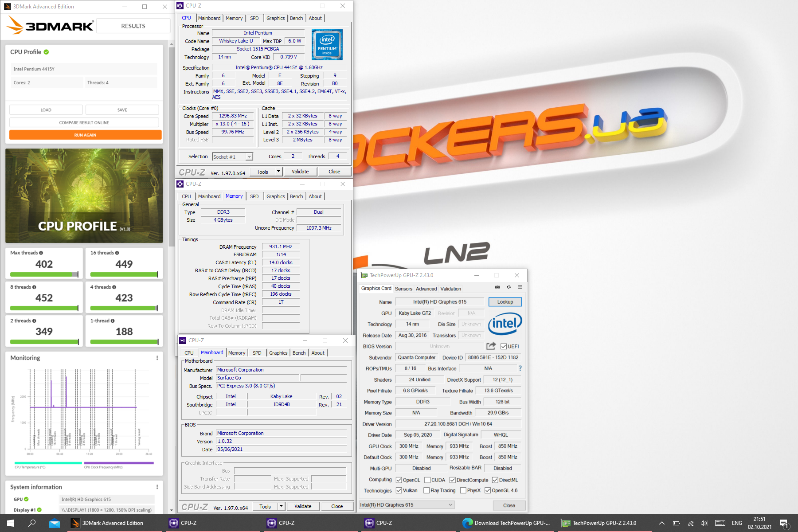Click the 3DMark logo
Image resolution: width=798 pixels, height=532 pixels.
(x=50, y=25)
